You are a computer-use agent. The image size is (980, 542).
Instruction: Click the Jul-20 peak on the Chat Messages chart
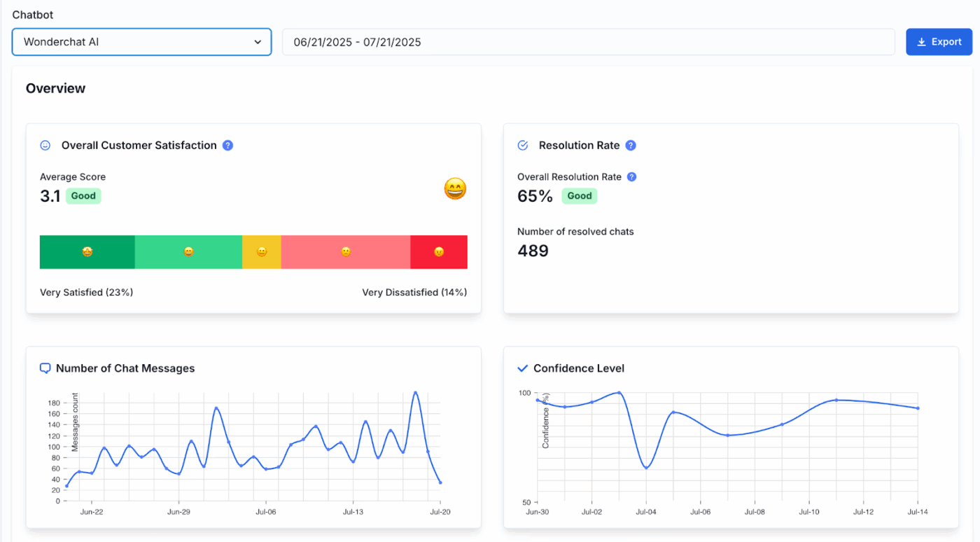pos(414,394)
